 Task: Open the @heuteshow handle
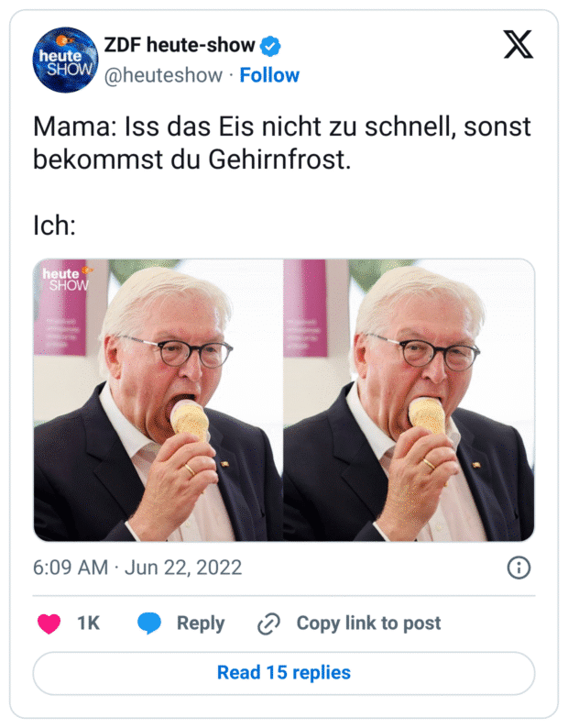click(x=163, y=75)
